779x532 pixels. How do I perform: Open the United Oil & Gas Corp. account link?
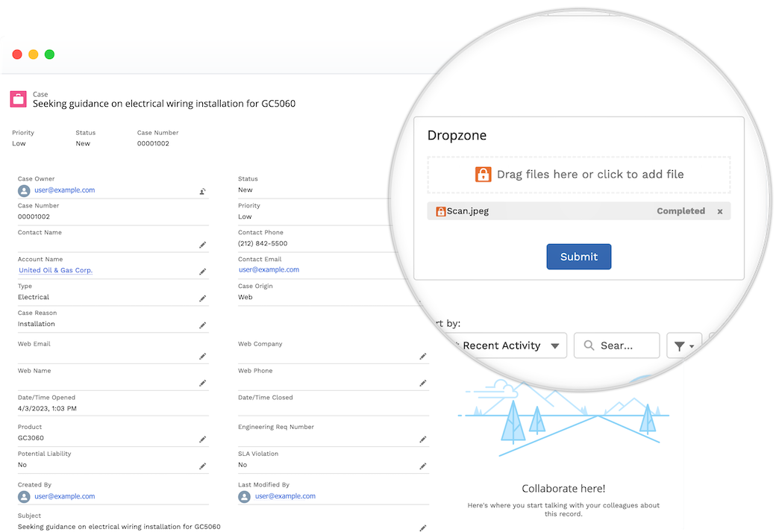click(x=55, y=270)
